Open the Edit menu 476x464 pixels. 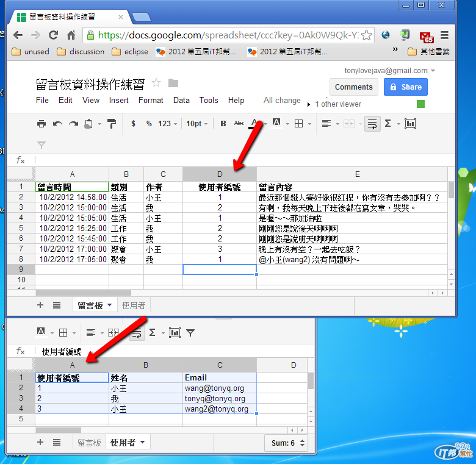pos(65,101)
